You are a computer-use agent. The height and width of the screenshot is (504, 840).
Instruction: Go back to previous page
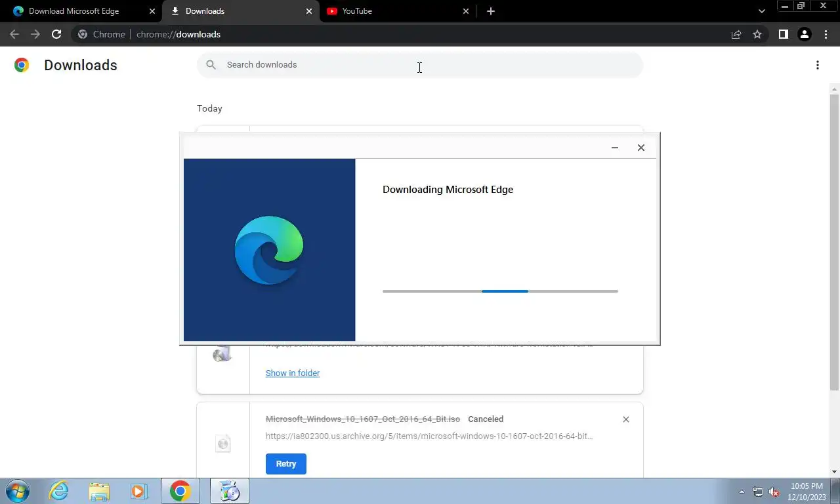[x=14, y=34]
